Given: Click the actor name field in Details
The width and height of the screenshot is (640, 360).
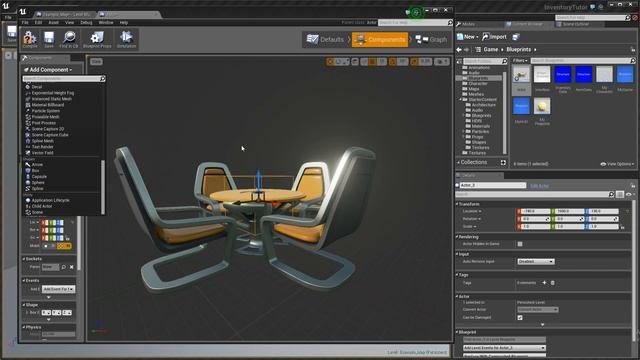Looking at the screenshot, I should pyautogui.click(x=493, y=185).
